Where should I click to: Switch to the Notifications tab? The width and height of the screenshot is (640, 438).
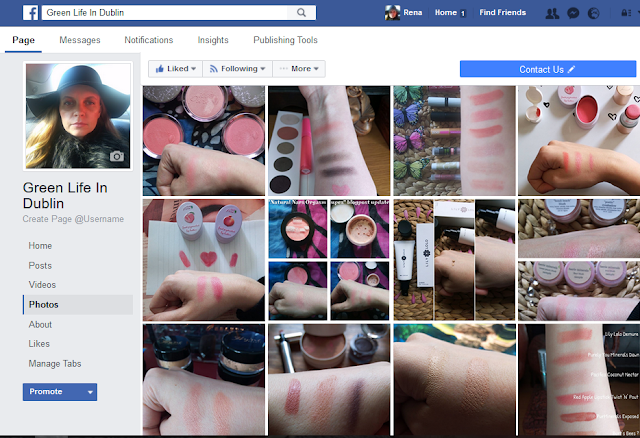click(x=149, y=40)
